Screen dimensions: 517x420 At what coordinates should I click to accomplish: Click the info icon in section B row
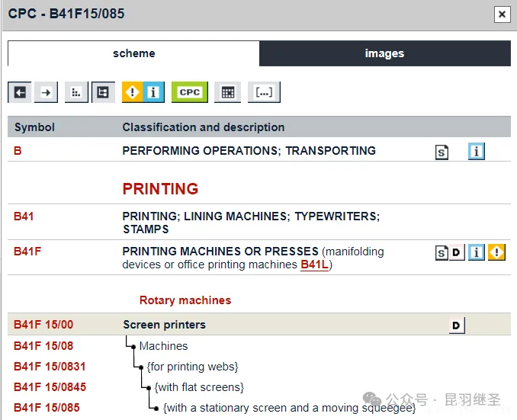pyautogui.click(x=476, y=151)
